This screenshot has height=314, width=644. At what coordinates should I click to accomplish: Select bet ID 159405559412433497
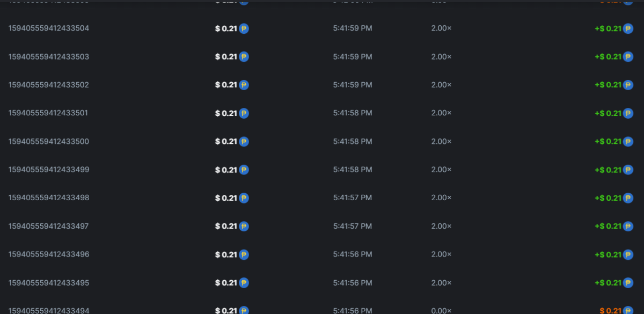[x=49, y=226]
